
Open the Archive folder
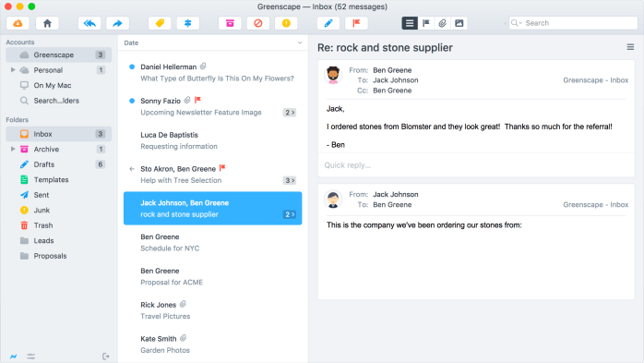click(x=59, y=149)
